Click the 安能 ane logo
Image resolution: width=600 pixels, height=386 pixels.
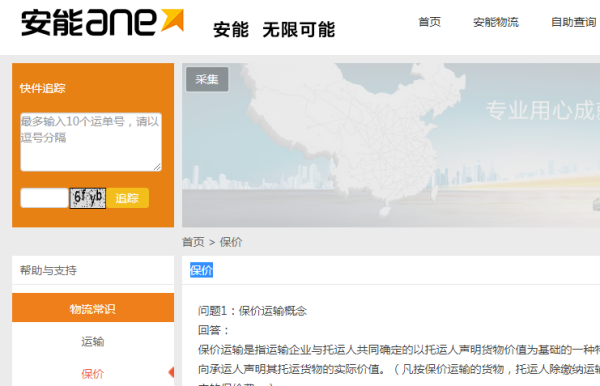click(102, 23)
